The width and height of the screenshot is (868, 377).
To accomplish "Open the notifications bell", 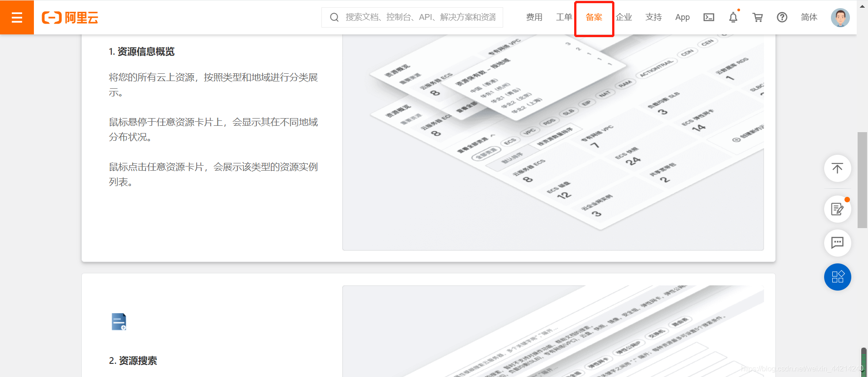I will 733,17.
